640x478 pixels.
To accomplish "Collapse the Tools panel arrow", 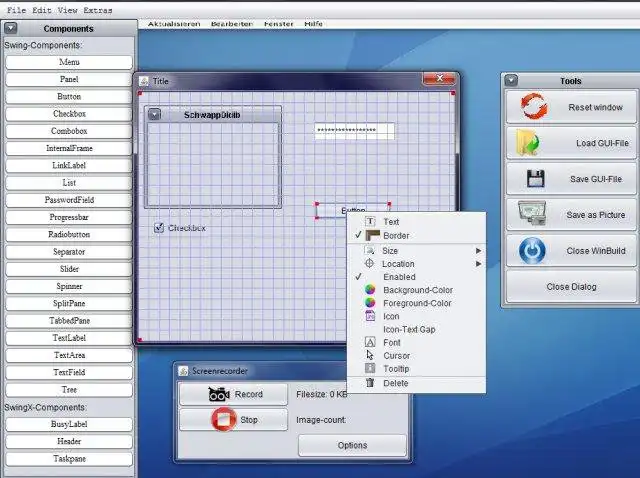I will [511, 80].
